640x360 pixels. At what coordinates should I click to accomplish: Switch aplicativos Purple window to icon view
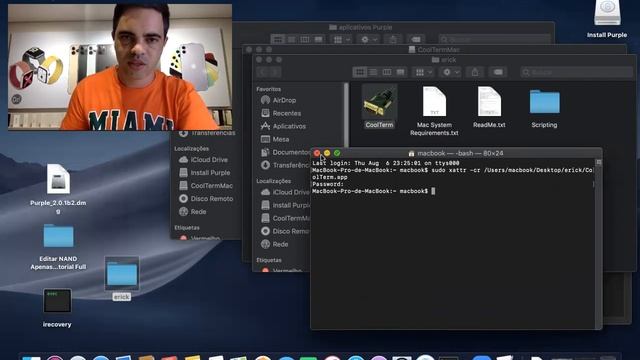[x=278, y=40]
